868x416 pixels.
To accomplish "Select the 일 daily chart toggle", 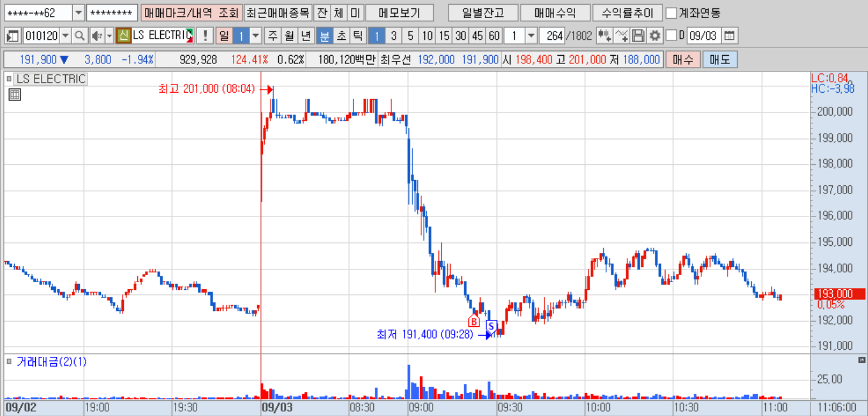I will (x=224, y=36).
